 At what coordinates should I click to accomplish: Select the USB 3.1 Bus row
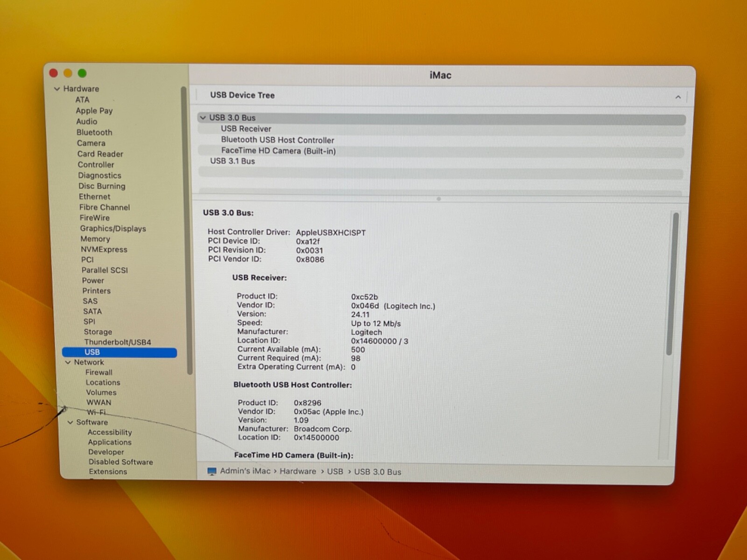pyautogui.click(x=233, y=161)
